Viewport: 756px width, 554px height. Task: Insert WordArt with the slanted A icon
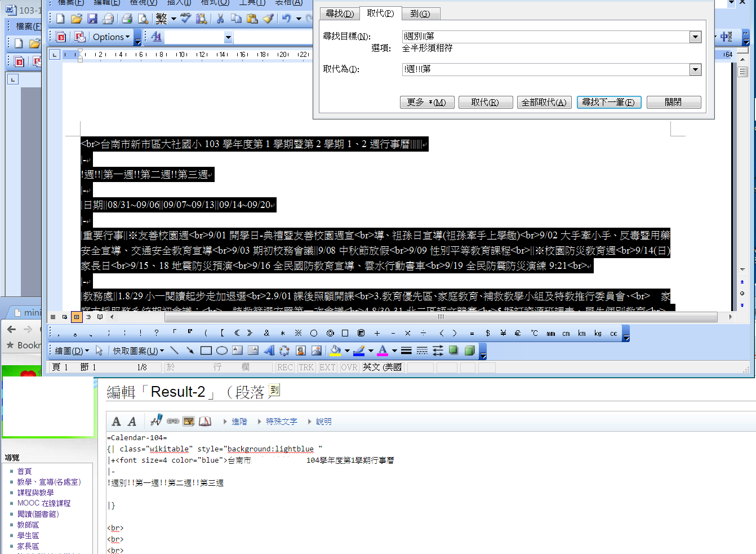coord(269,351)
